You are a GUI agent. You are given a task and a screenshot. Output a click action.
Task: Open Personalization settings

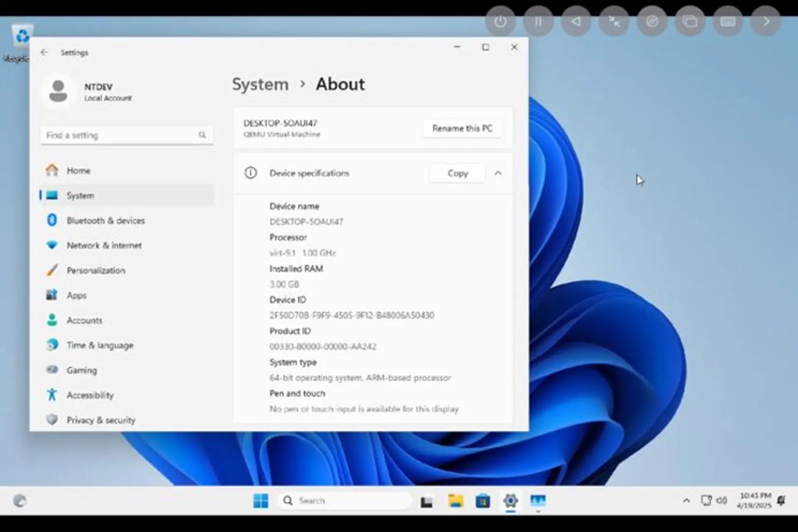coord(96,270)
